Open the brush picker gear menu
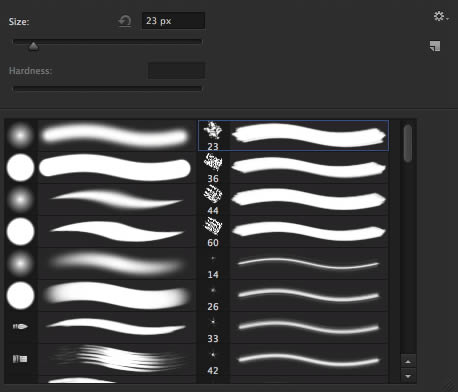Viewport: 458px width, 392px height. click(x=441, y=16)
